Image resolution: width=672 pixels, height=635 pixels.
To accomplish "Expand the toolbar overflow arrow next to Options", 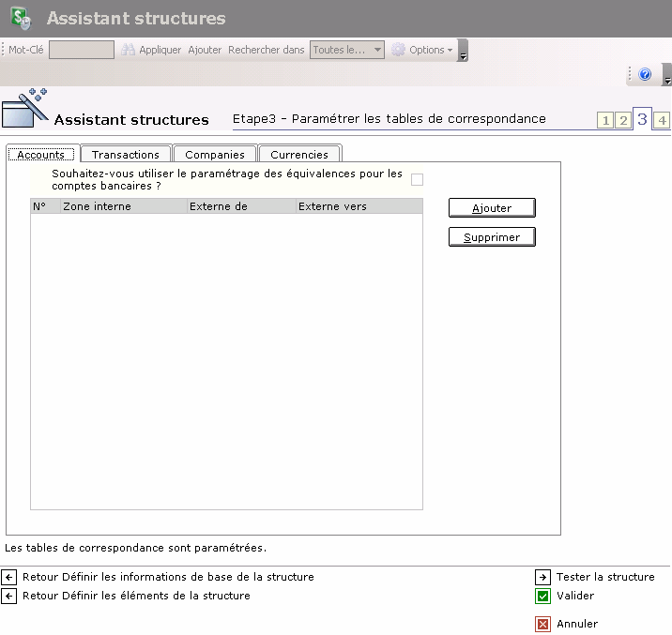I will pyautogui.click(x=463, y=55).
